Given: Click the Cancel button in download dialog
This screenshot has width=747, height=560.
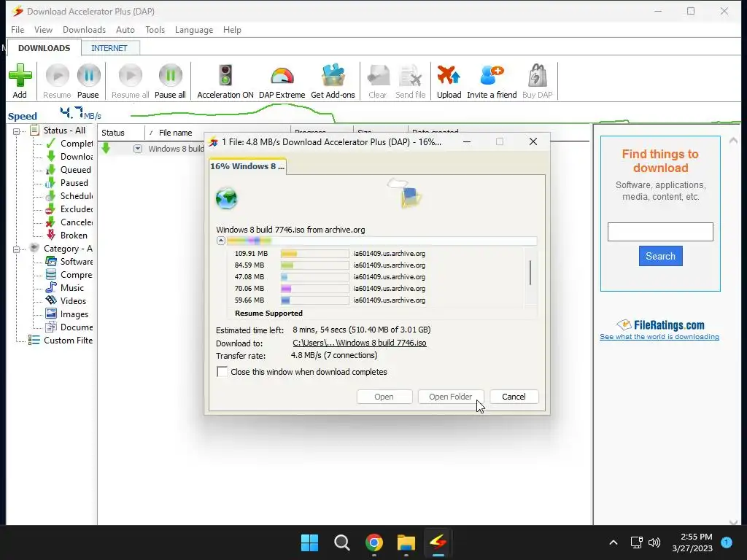Looking at the screenshot, I should (514, 397).
